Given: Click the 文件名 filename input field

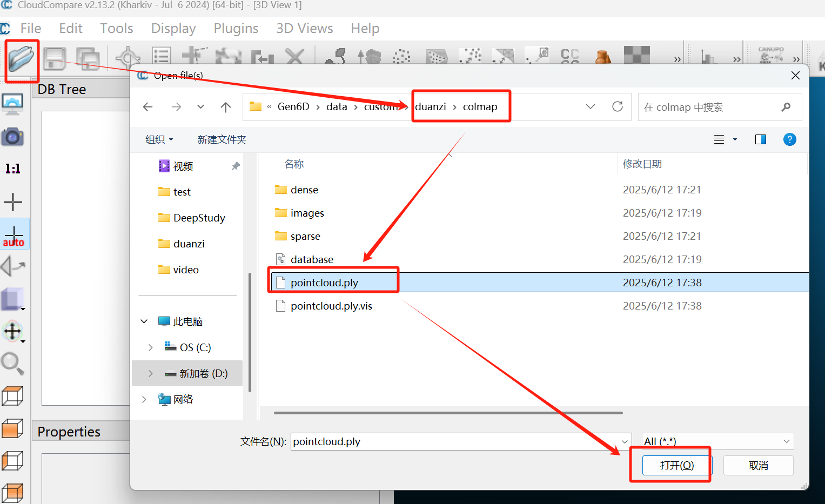Looking at the screenshot, I should coord(461,441).
